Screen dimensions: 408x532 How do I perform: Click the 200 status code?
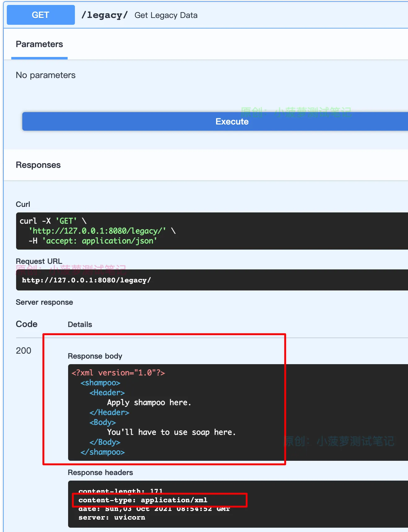[x=24, y=351]
